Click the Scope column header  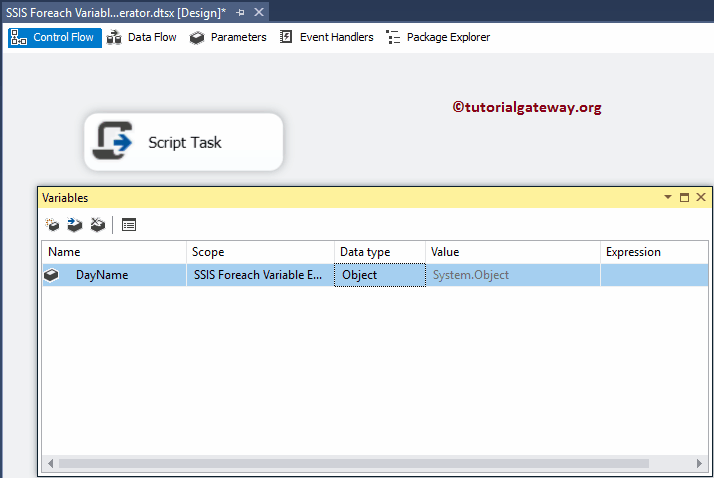(260, 252)
